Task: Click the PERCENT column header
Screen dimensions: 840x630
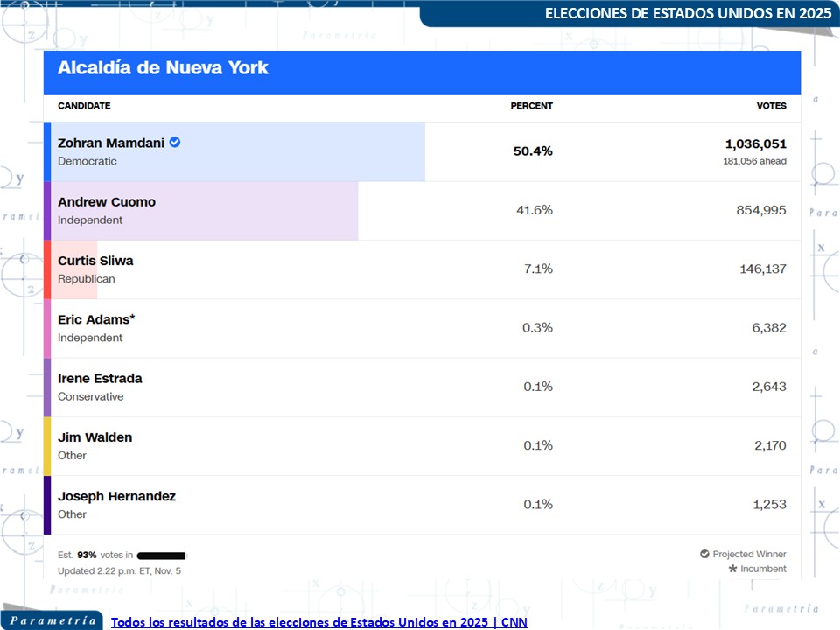Action: 531,106
